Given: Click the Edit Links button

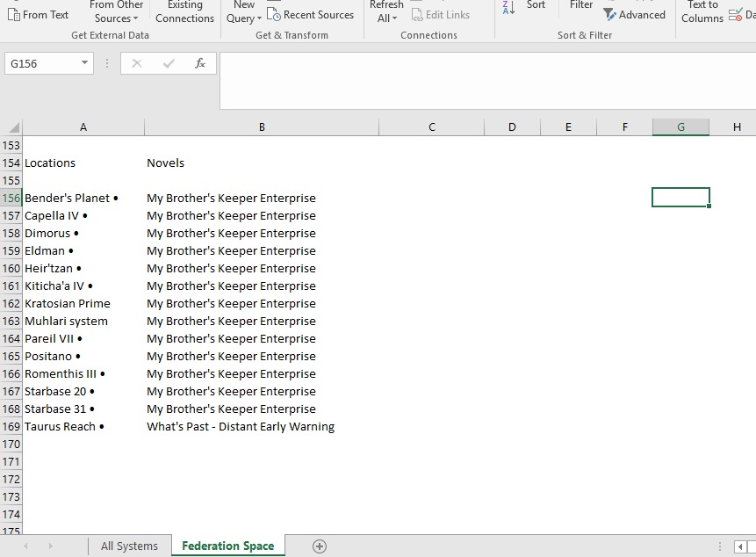Looking at the screenshot, I should 441,15.
